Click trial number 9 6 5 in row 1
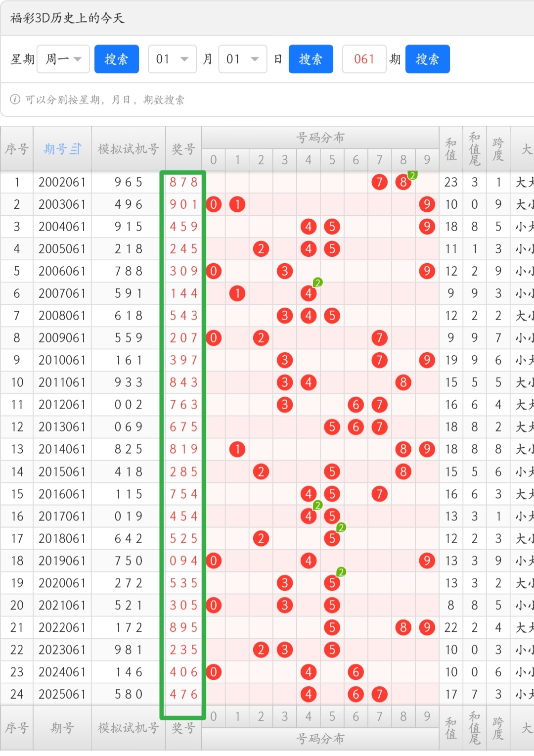The width and height of the screenshot is (534, 756). [129, 182]
